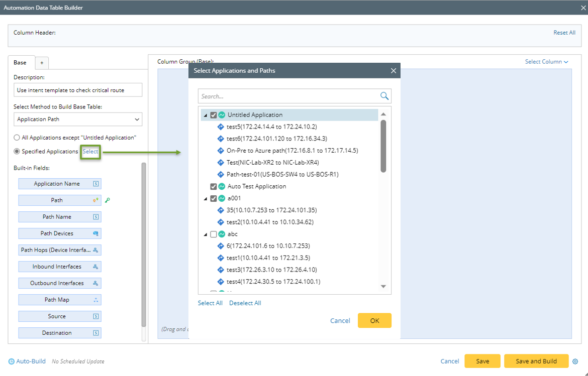This screenshot has height=376, width=588.
Task: Click the green key icon beside Path
Action: [x=107, y=200]
